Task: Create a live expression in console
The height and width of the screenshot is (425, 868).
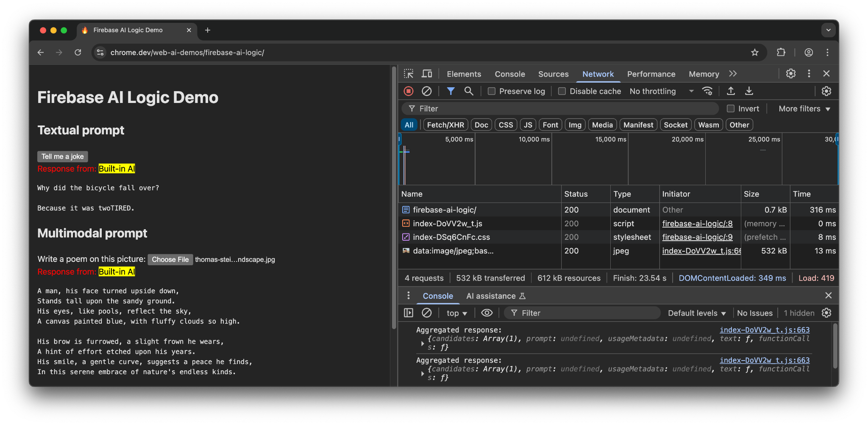Action: 487,313
